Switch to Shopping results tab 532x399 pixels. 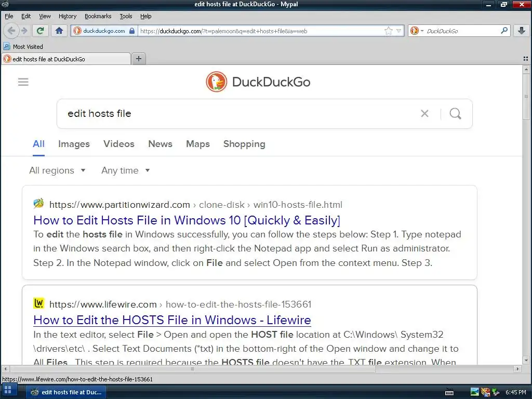[x=244, y=144]
